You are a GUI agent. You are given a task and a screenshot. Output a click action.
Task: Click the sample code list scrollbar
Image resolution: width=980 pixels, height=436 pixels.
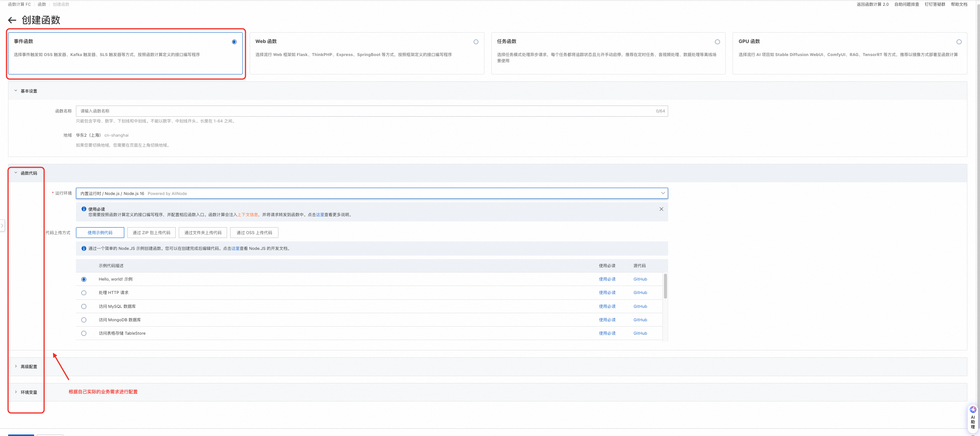(665, 286)
